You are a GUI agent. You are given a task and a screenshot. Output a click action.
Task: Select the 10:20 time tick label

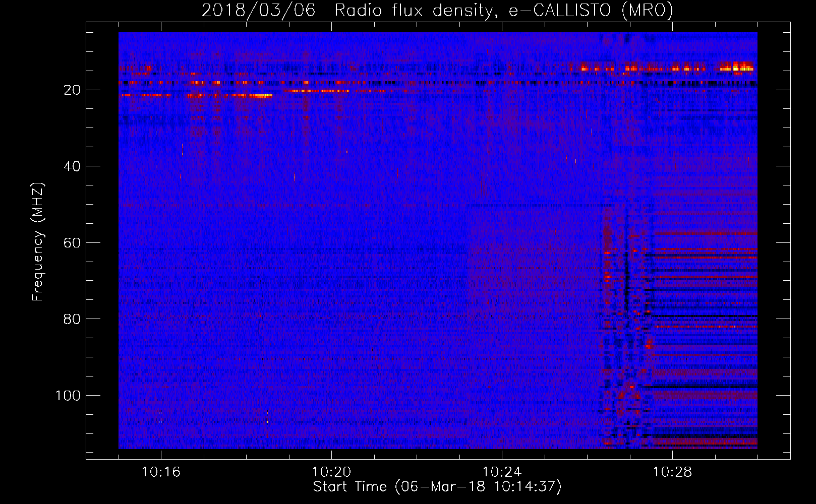point(331,472)
